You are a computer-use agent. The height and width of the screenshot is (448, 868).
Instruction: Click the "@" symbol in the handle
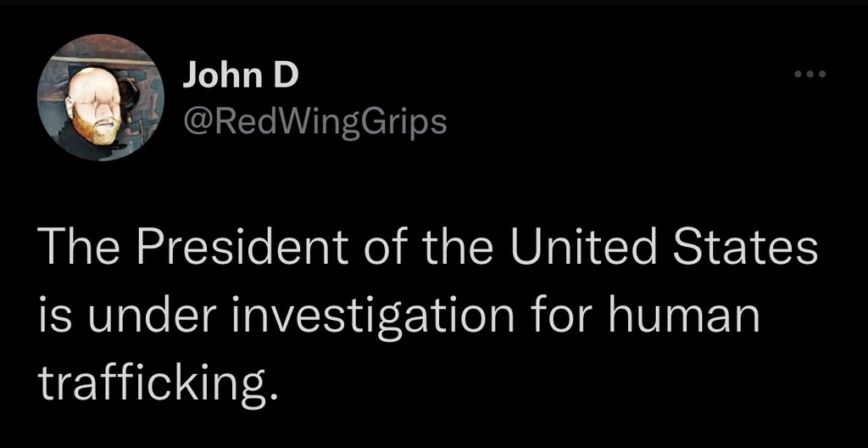point(196,123)
